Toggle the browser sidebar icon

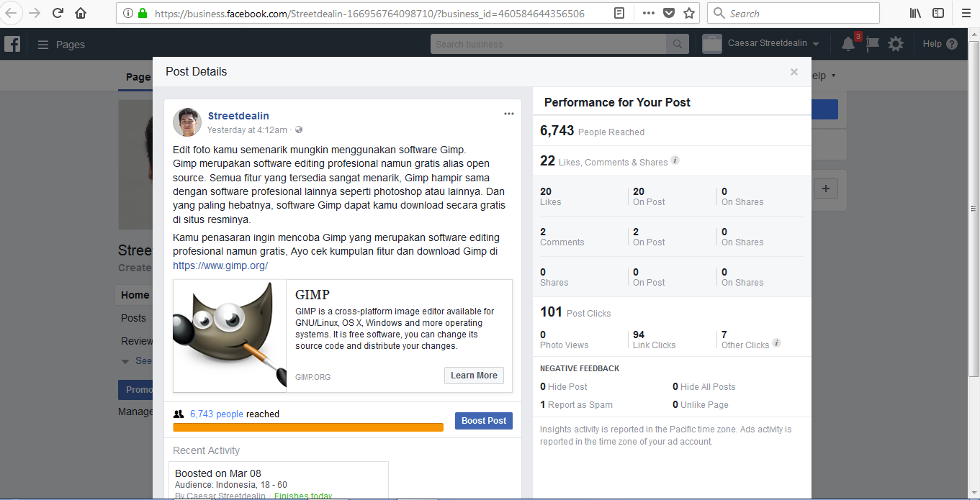(938, 13)
